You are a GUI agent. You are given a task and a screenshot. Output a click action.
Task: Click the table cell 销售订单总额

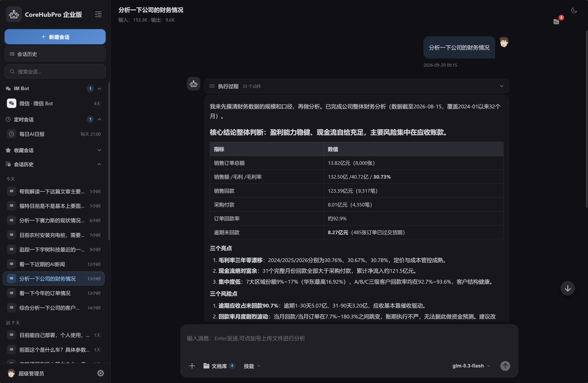click(267, 163)
